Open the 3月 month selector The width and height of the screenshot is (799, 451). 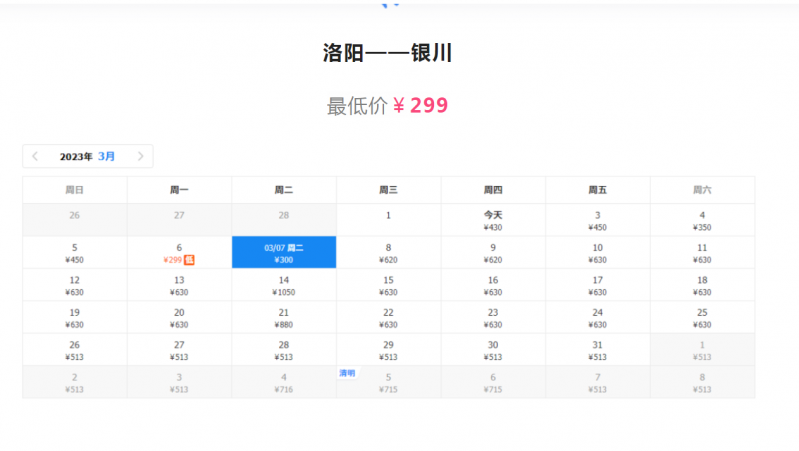107,156
